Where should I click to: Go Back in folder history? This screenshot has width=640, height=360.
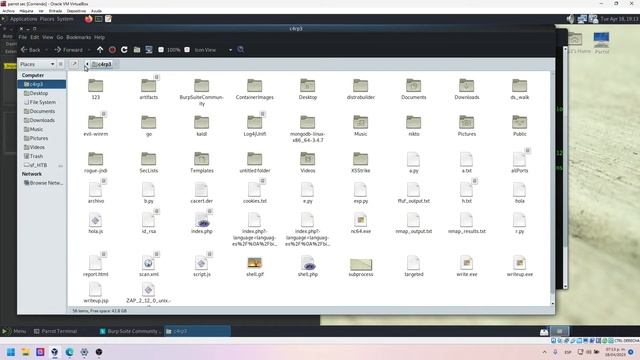[31, 50]
